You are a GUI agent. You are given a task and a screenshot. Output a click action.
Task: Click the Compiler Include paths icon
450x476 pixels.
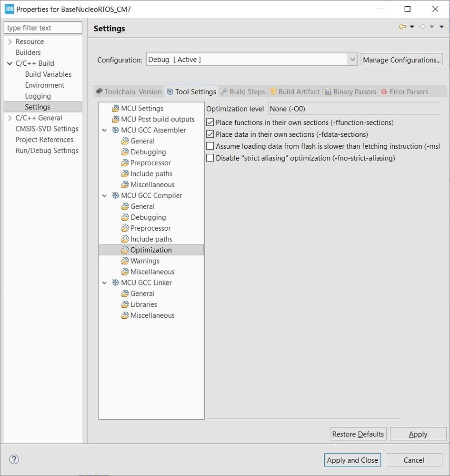tap(125, 239)
